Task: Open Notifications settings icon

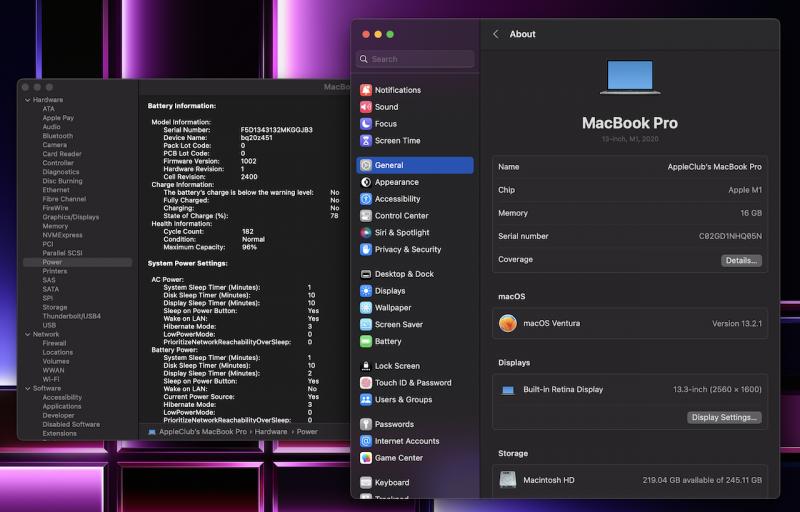Action: coord(365,90)
